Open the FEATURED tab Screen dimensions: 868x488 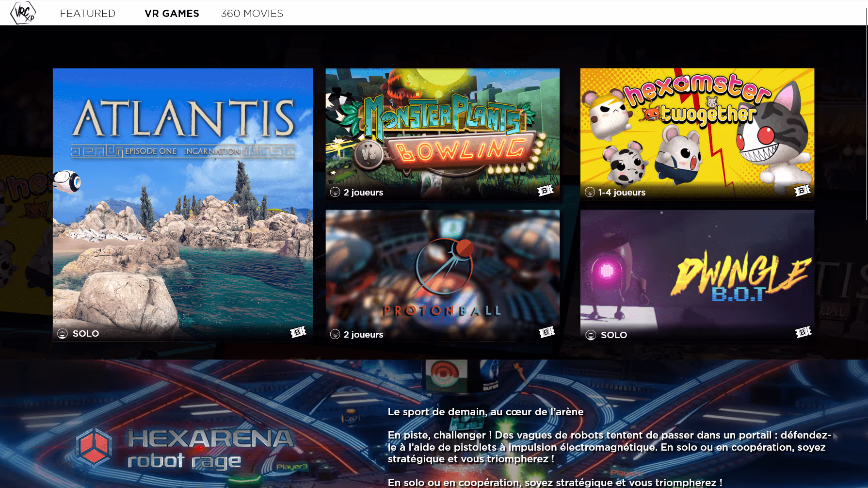pos(88,14)
